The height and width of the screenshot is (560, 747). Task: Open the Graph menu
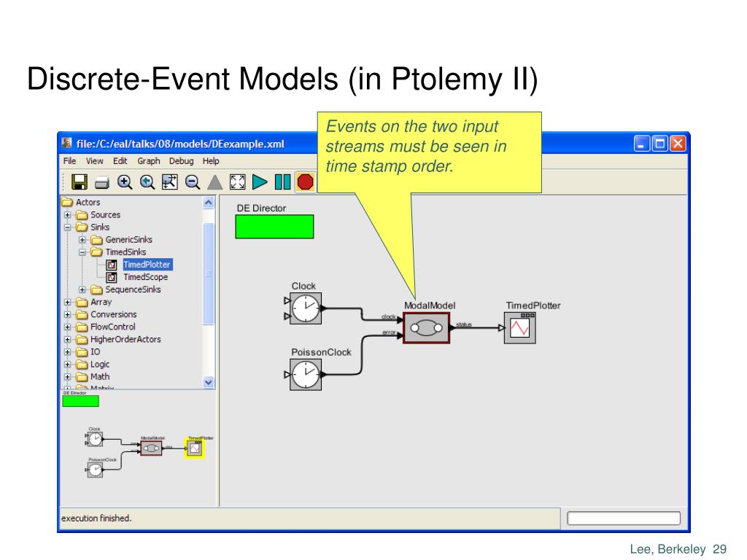tap(149, 161)
